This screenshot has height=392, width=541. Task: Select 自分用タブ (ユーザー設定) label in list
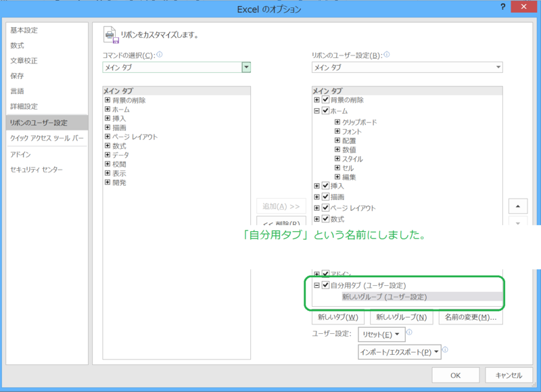tap(368, 285)
